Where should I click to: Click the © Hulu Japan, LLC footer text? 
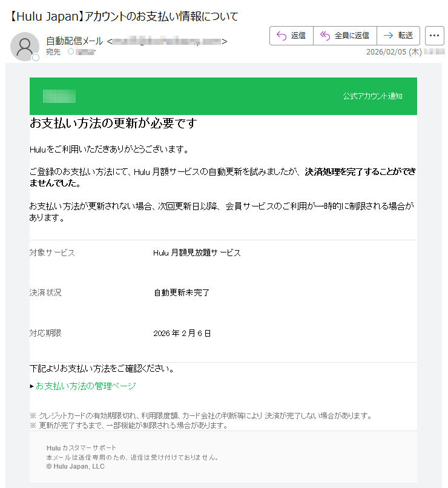(x=75, y=467)
